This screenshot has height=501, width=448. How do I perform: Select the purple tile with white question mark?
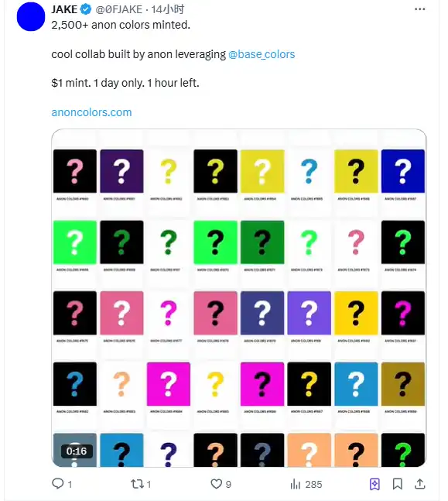(309, 313)
